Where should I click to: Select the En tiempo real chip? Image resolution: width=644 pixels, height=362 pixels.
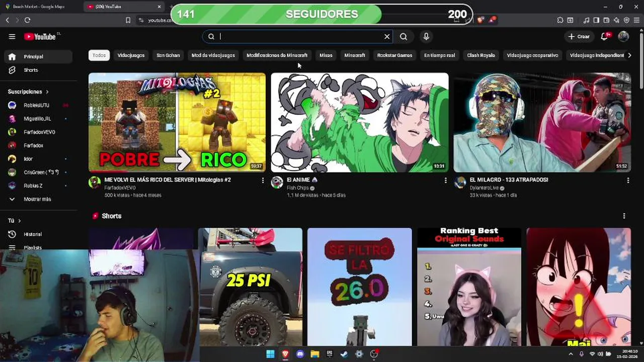click(x=440, y=55)
